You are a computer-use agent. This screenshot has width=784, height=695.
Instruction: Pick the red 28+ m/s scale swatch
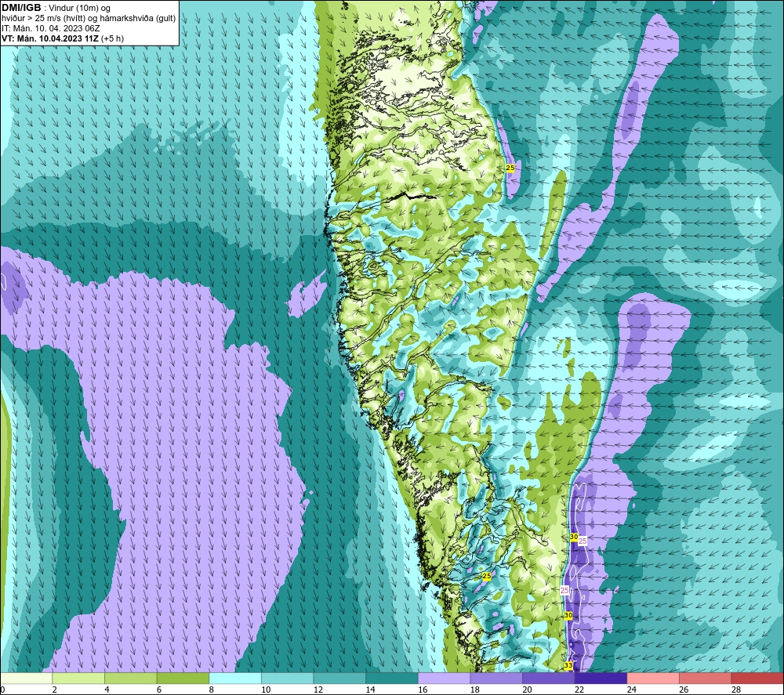click(x=757, y=678)
